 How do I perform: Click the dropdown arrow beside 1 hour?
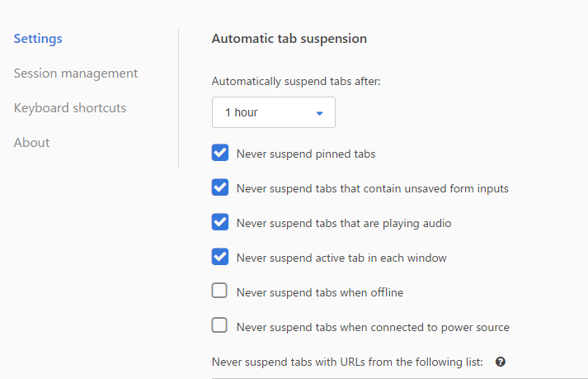pos(319,113)
